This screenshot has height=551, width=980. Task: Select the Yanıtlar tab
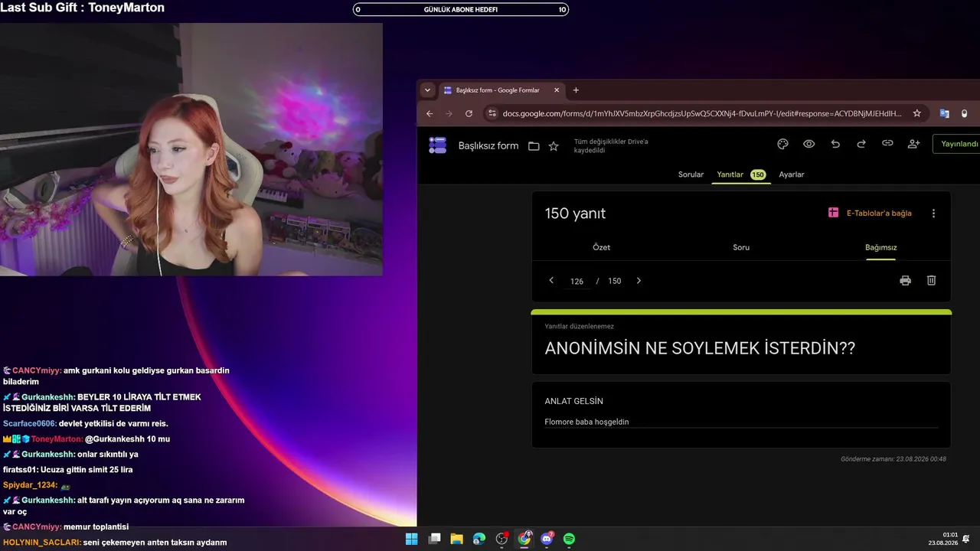click(x=741, y=174)
